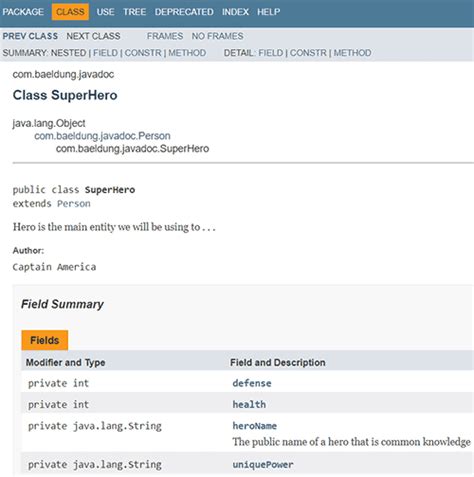Image resolution: width=474 pixels, height=477 pixels.
Task: Jump to METHOD in detail row
Action: [352, 53]
